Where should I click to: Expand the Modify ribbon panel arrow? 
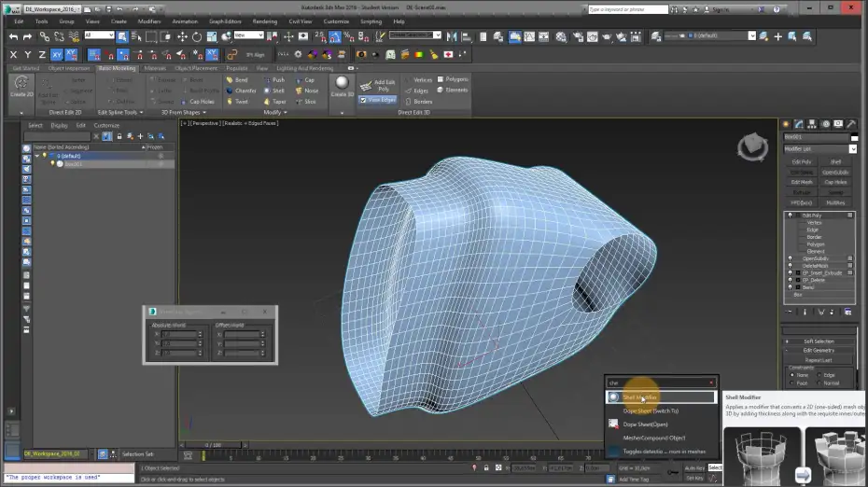(x=286, y=112)
